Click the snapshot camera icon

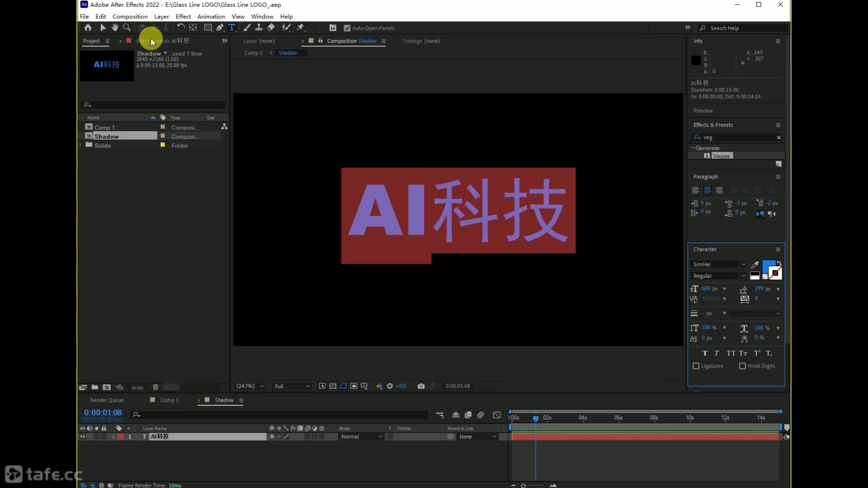[x=421, y=386]
